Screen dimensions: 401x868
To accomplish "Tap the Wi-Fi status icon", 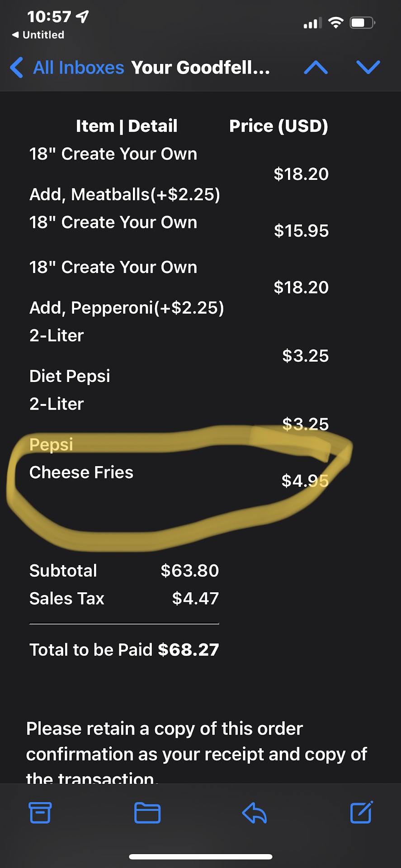I will [335, 23].
